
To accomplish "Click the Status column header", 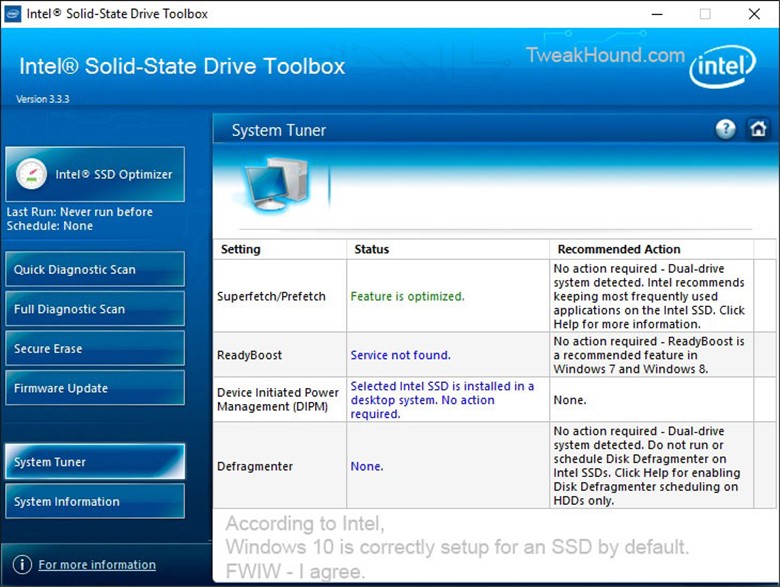I will point(448,249).
